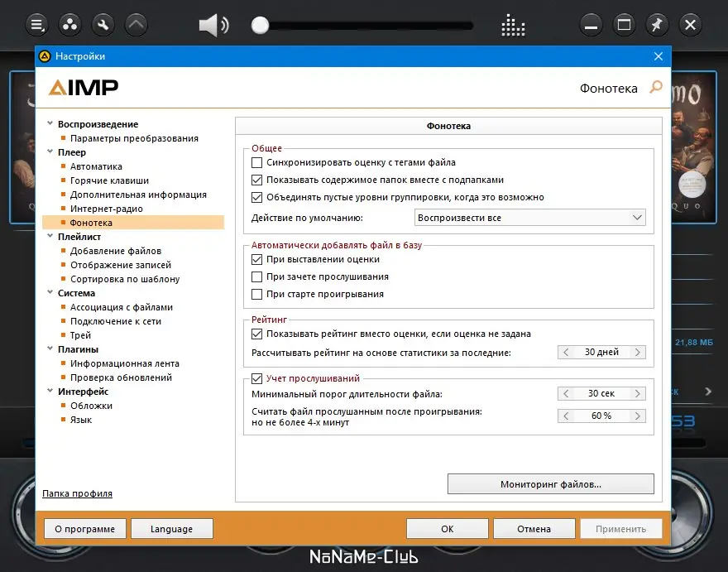Click the Отмена button
This screenshot has height=572, width=728.
(x=534, y=529)
